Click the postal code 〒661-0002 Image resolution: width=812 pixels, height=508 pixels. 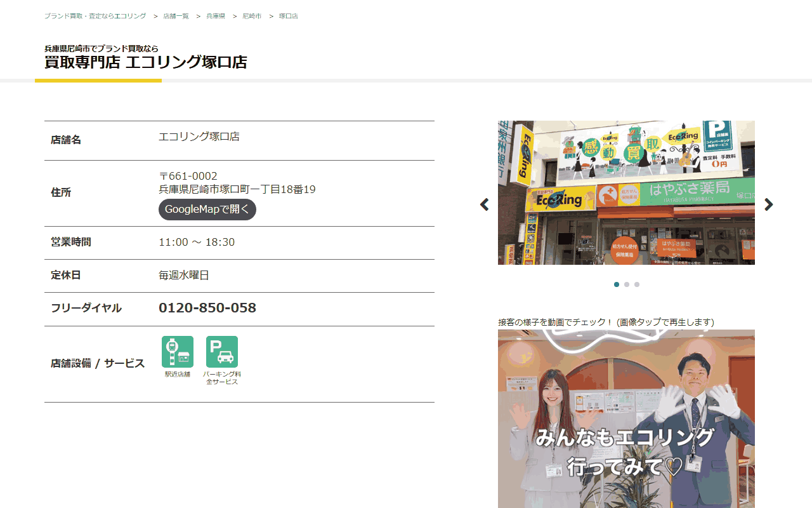pyautogui.click(x=188, y=176)
